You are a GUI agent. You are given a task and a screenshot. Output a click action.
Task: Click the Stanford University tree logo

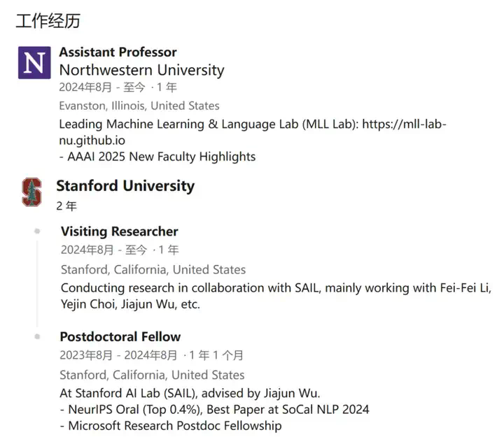tap(31, 192)
